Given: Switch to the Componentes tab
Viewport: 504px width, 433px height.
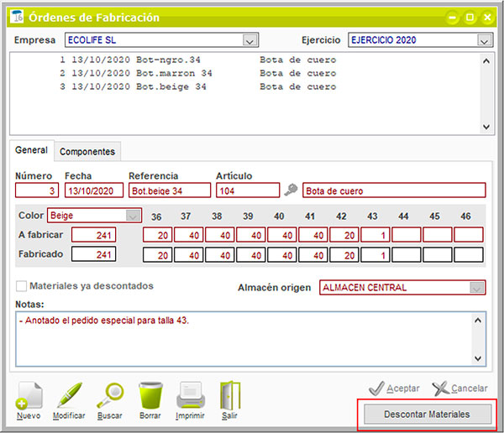Looking at the screenshot, I should click(87, 152).
